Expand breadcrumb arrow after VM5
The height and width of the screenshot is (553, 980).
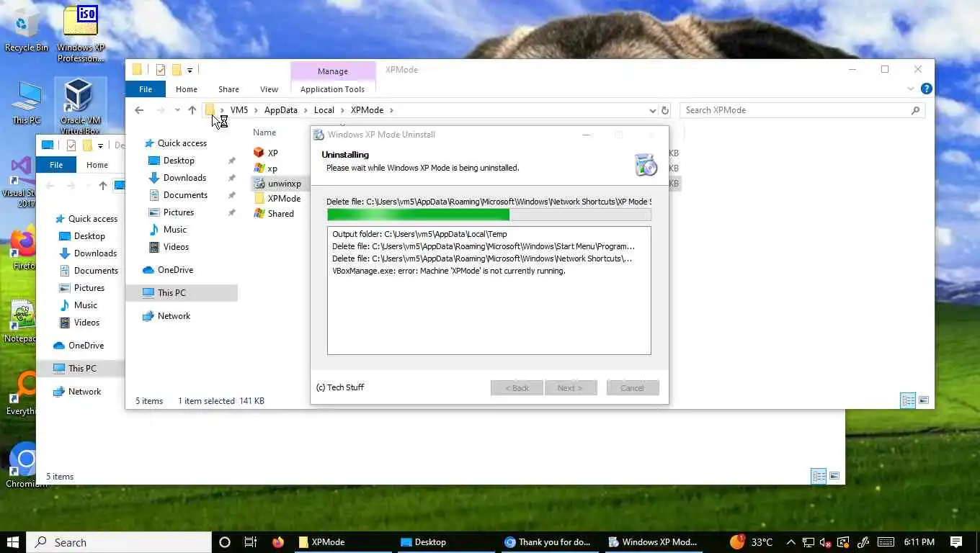(256, 110)
